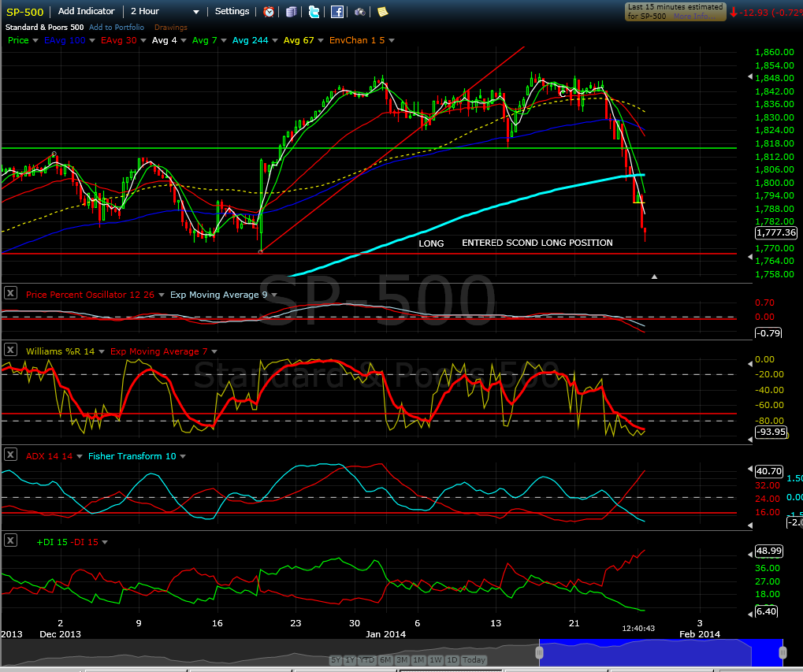Select the 6M range button
The image size is (803, 672).
point(385,659)
